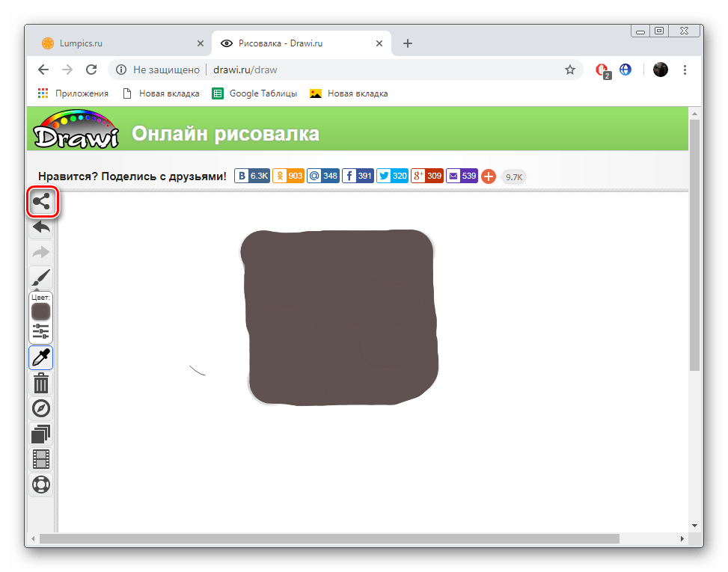Bookmark this page with the star icon
The width and height of the screenshot is (728, 572).
click(570, 70)
